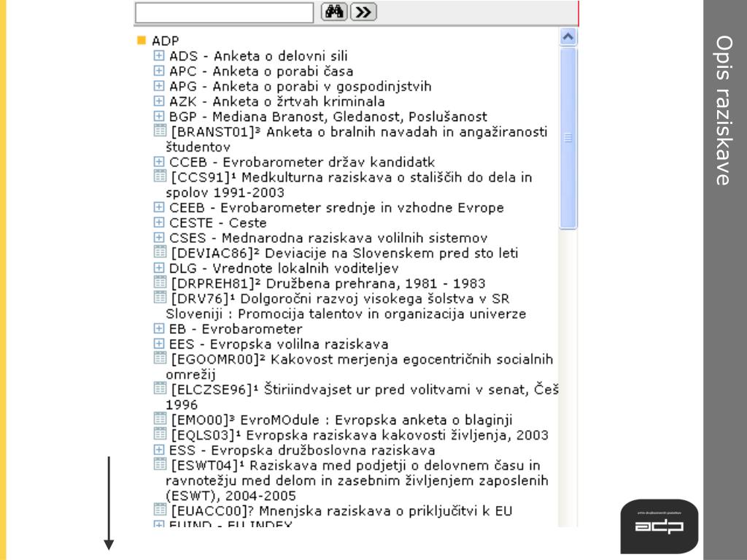Expand the EB - Evrobarometer node
The image size is (747, 560).
point(158,329)
